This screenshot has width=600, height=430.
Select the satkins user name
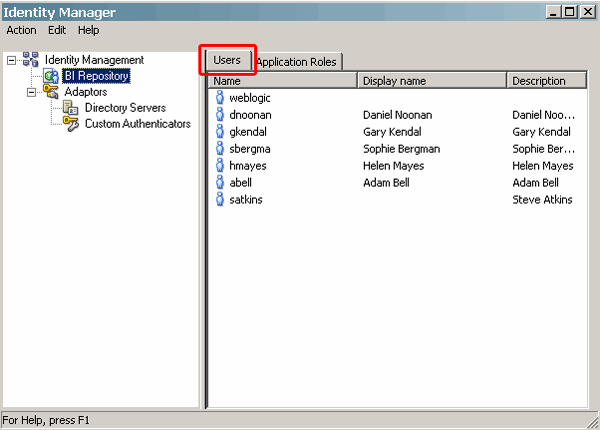pyautogui.click(x=246, y=199)
